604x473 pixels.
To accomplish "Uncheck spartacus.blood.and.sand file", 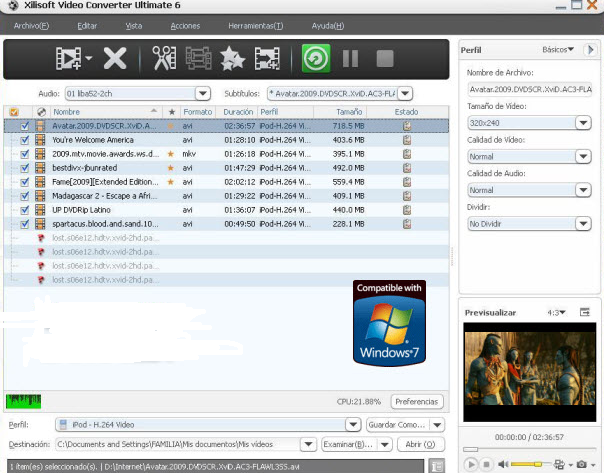I will click(25, 224).
